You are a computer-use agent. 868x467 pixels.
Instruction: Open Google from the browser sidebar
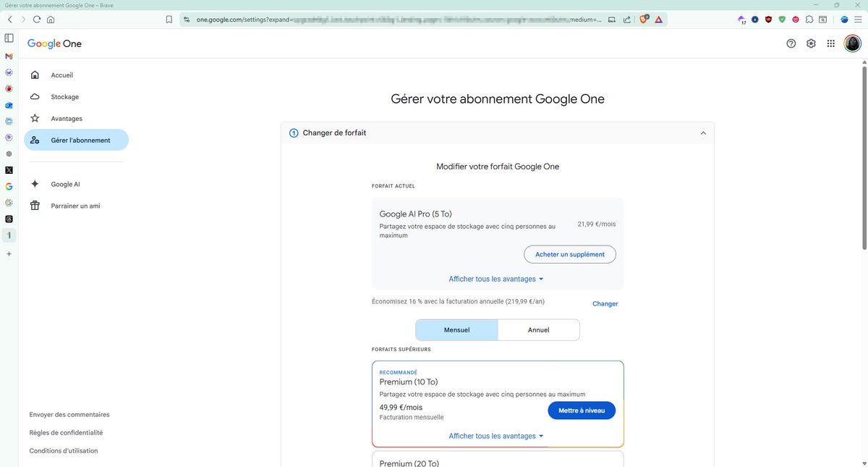(x=9, y=186)
